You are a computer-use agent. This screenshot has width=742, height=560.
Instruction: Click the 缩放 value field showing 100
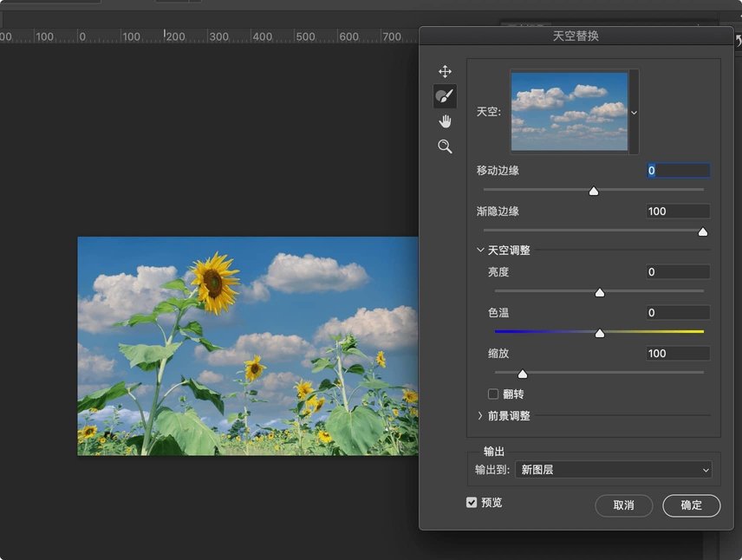[x=677, y=353]
